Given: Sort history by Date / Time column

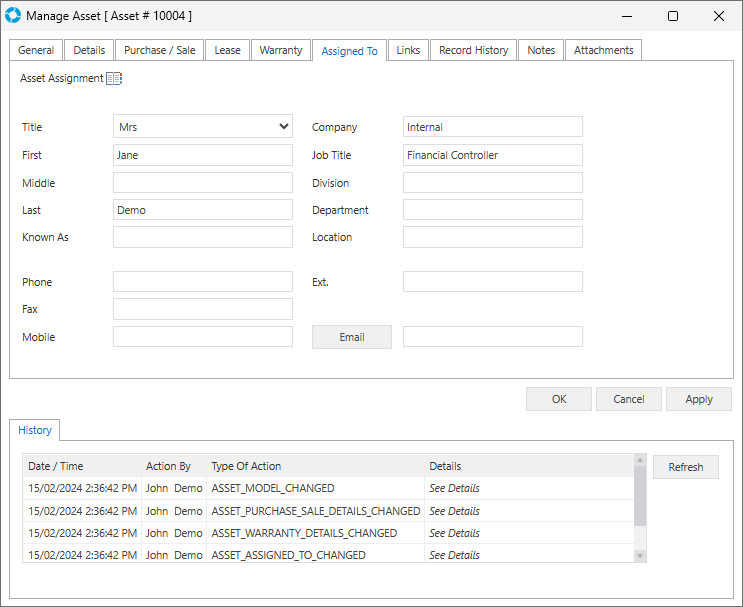Looking at the screenshot, I should point(82,466).
